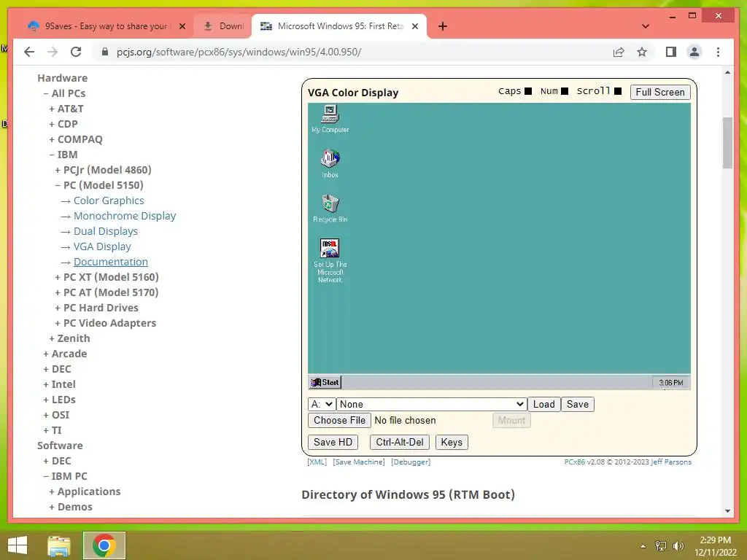This screenshot has height=560, width=747.
Task: Close the Microsoft Windows 95 tab
Action: tap(415, 26)
